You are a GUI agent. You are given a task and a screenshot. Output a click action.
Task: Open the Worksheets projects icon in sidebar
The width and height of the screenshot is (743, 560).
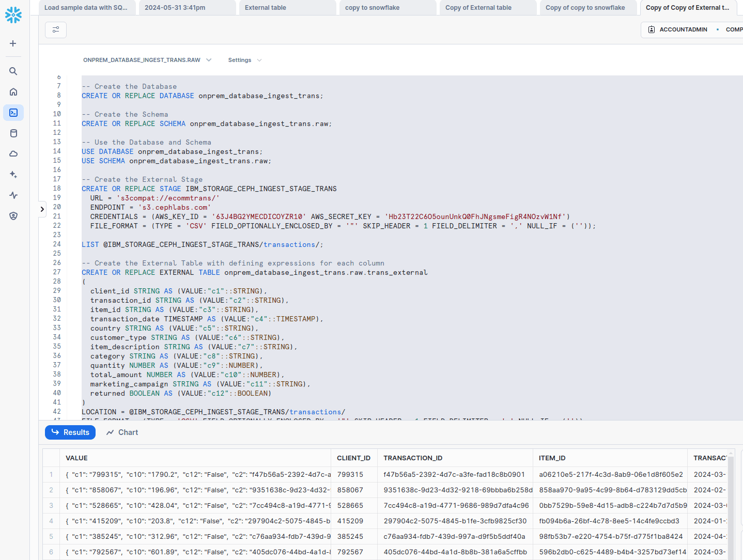pyautogui.click(x=13, y=113)
